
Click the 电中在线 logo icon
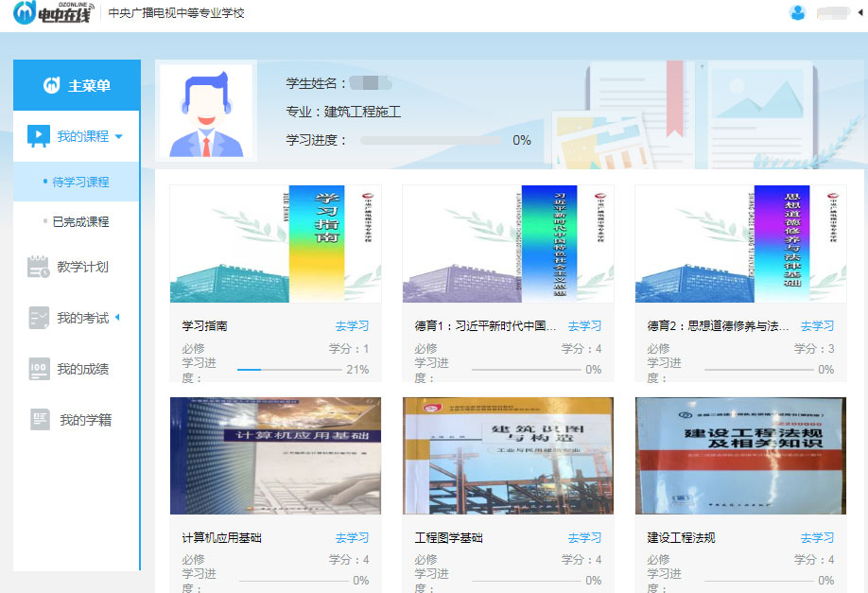tap(25, 13)
